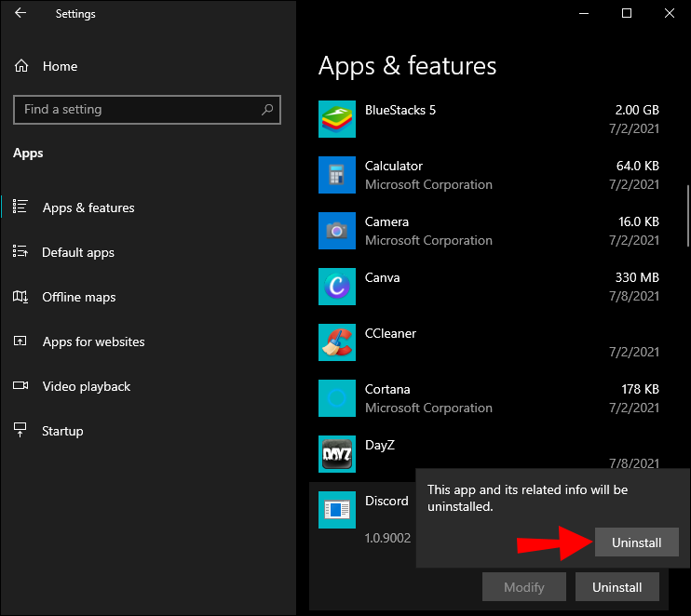The height and width of the screenshot is (616, 691).
Task: Select the Cortana app icon
Action: (336, 398)
